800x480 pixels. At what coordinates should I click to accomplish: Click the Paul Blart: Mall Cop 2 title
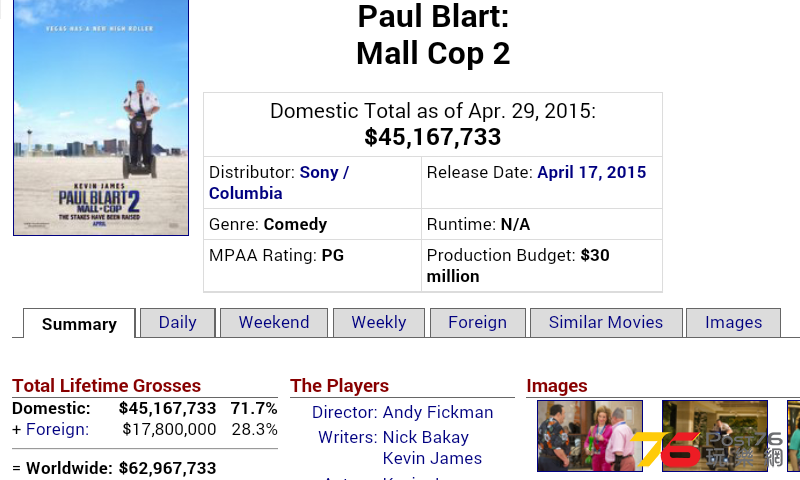click(433, 35)
